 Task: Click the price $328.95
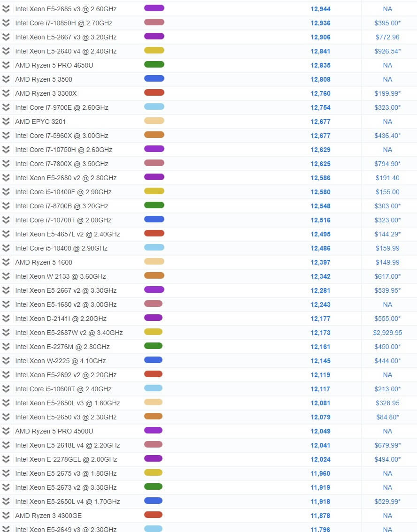point(387,403)
